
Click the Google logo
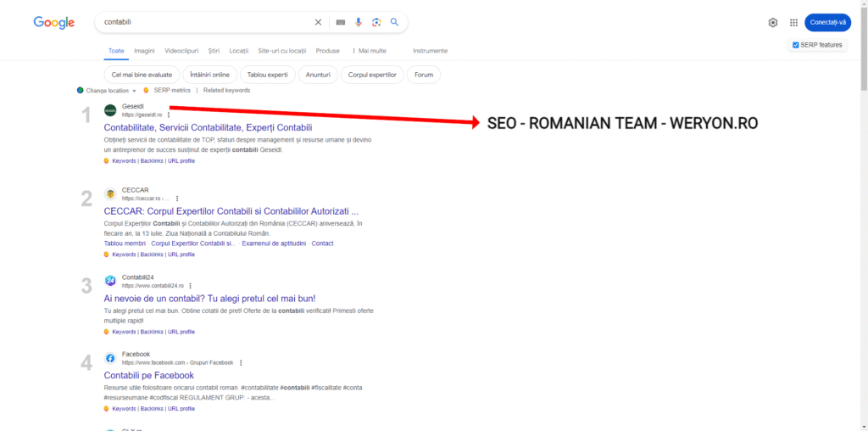coord(54,22)
